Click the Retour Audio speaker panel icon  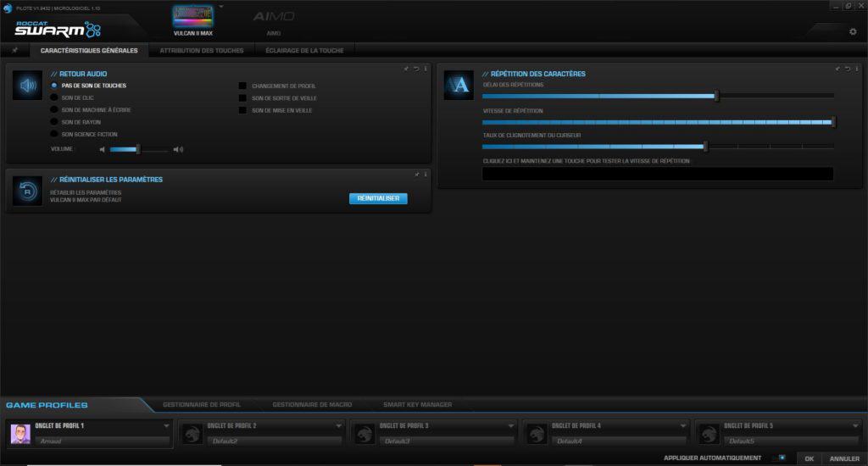click(29, 85)
